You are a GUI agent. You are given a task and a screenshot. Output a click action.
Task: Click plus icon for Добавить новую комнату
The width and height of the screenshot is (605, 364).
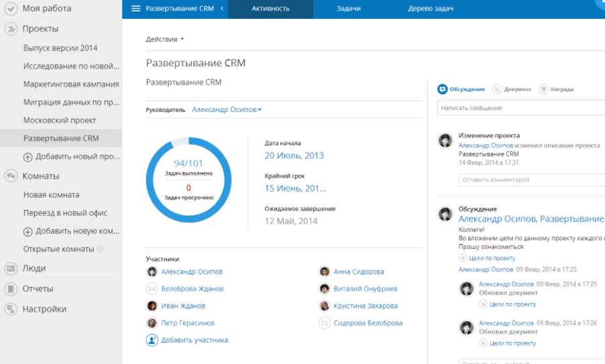click(27, 232)
